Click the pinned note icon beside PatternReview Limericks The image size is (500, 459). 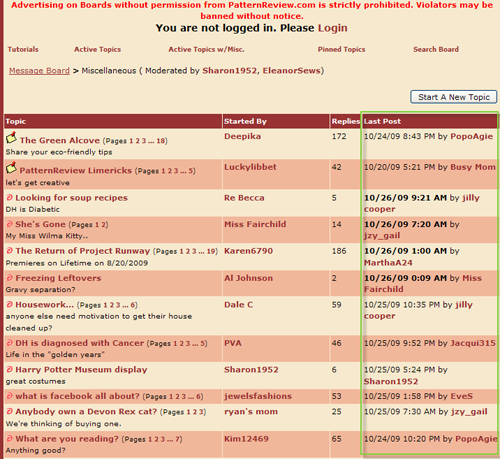tap(11, 168)
